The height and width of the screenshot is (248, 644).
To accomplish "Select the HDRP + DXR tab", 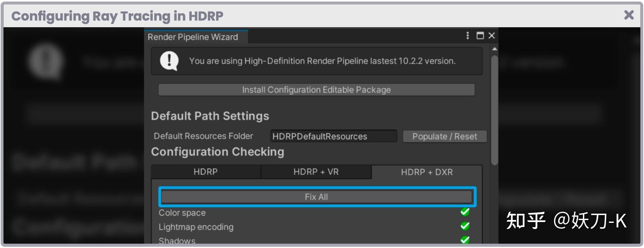I will [427, 172].
